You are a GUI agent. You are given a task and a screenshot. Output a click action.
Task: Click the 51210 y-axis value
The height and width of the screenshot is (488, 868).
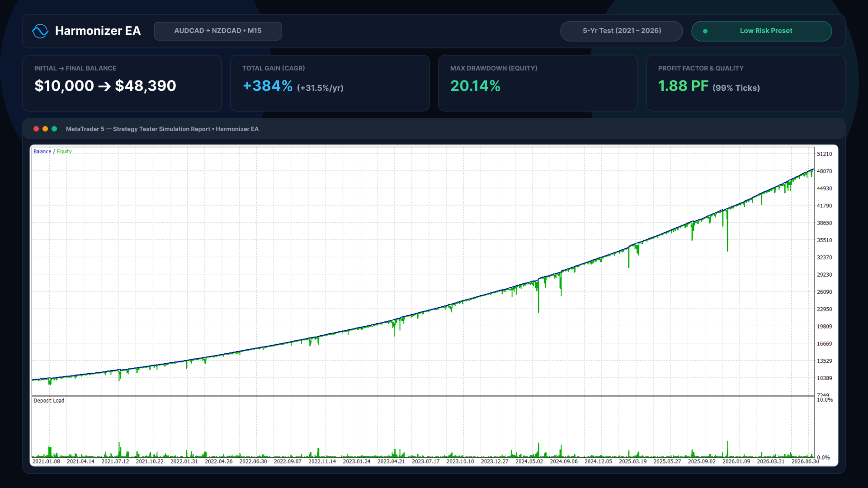tap(824, 154)
